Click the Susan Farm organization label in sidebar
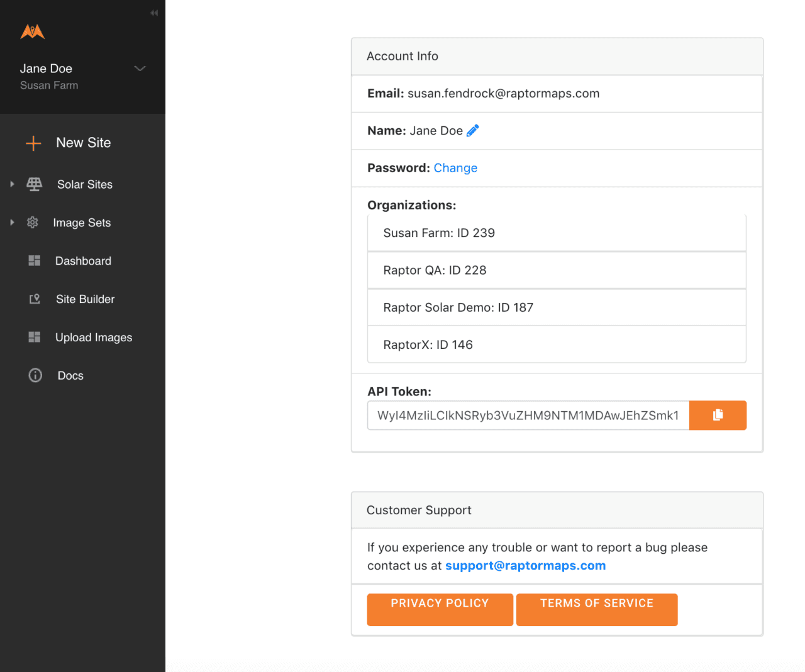Image resolution: width=805 pixels, height=672 pixels. 49,85
